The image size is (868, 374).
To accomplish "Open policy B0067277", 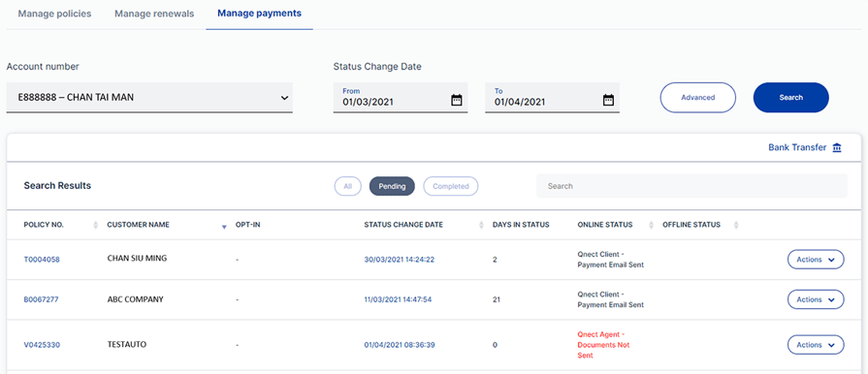I will pyautogui.click(x=41, y=299).
